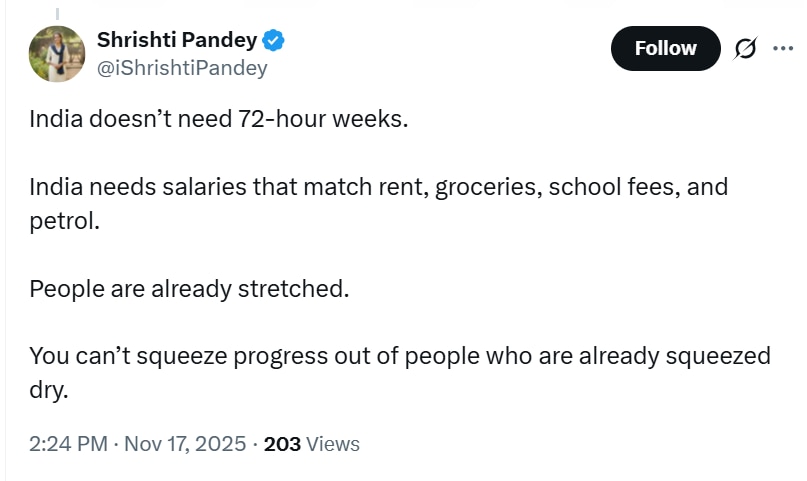Image resolution: width=807 pixels, height=481 pixels.
Task: Click the line 'India doesn't need 72-hour weeks.'
Action: click(219, 119)
